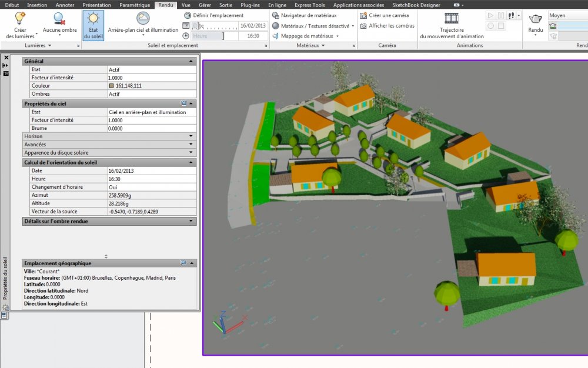Expand the Horizon section
The height and width of the screenshot is (368, 588).
click(109, 136)
